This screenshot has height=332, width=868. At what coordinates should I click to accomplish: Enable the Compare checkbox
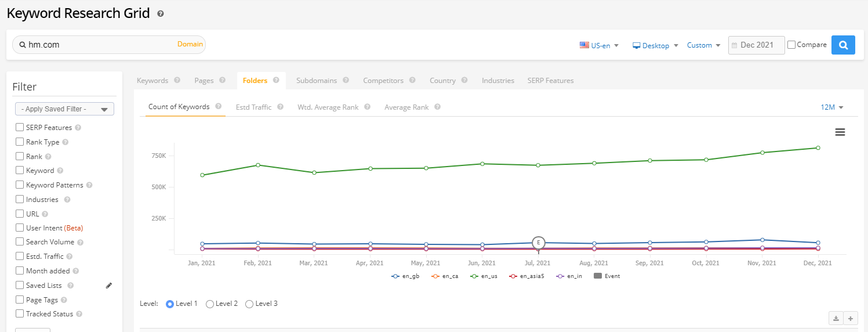point(791,45)
